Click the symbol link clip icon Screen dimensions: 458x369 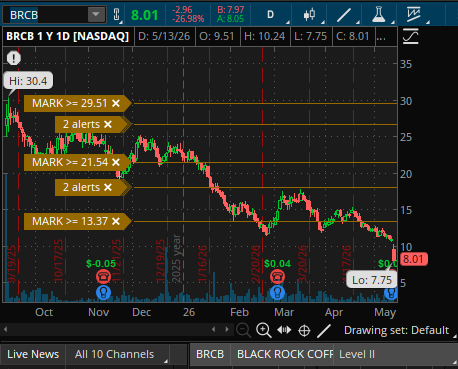tap(116, 15)
